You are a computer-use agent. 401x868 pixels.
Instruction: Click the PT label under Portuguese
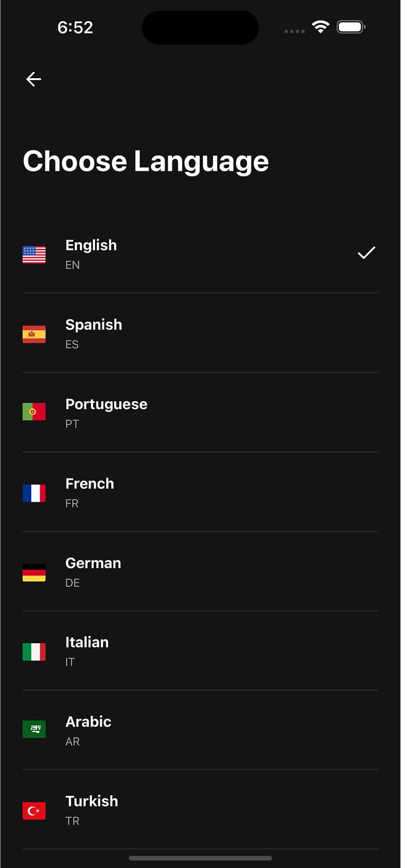coord(72,424)
